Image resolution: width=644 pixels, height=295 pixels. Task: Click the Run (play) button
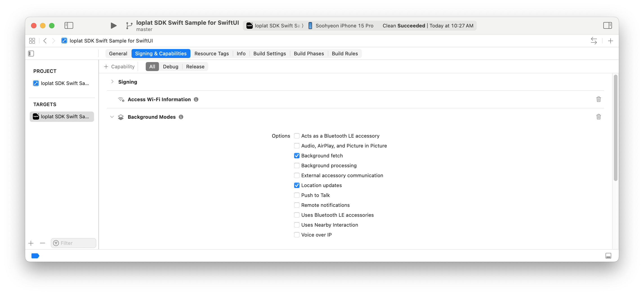pyautogui.click(x=113, y=25)
